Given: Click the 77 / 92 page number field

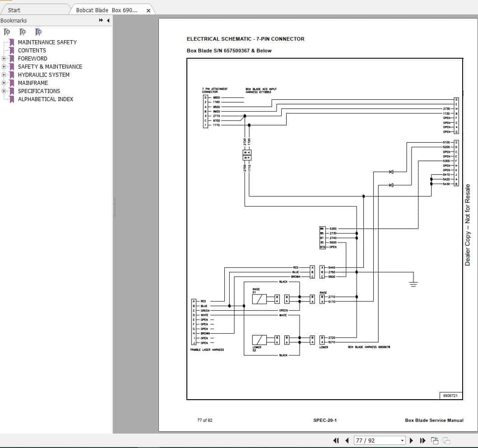Looking at the screenshot, I should coord(376,440).
